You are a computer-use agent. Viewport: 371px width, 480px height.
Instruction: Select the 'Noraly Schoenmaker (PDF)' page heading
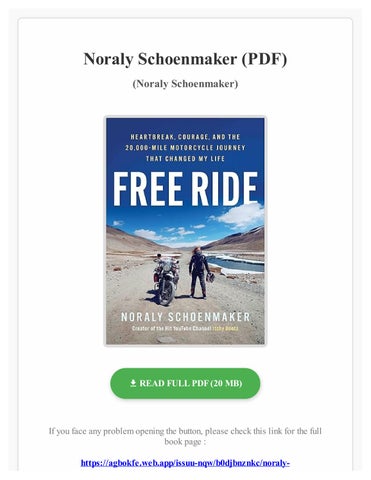(185, 59)
